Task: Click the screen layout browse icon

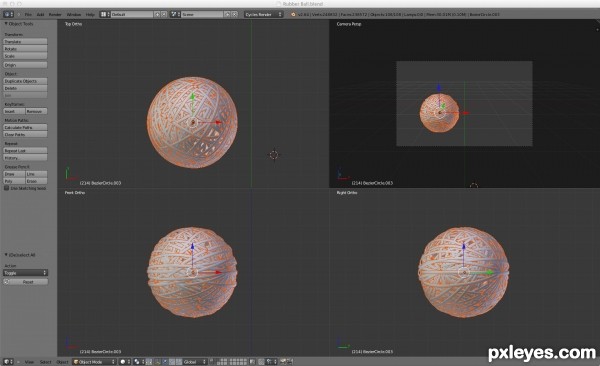Action: pos(104,14)
